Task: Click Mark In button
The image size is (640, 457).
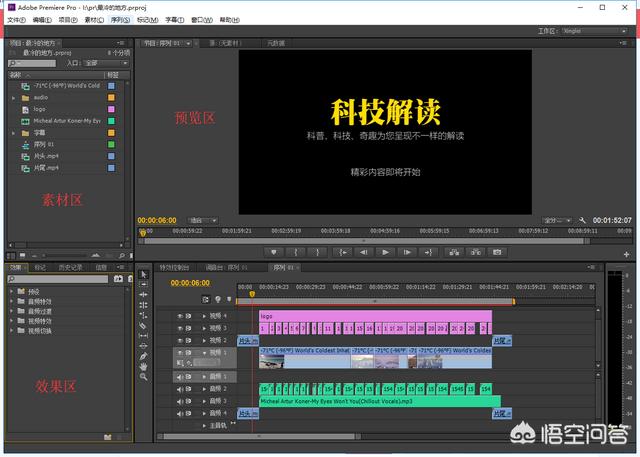Action: (x=296, y=252)
